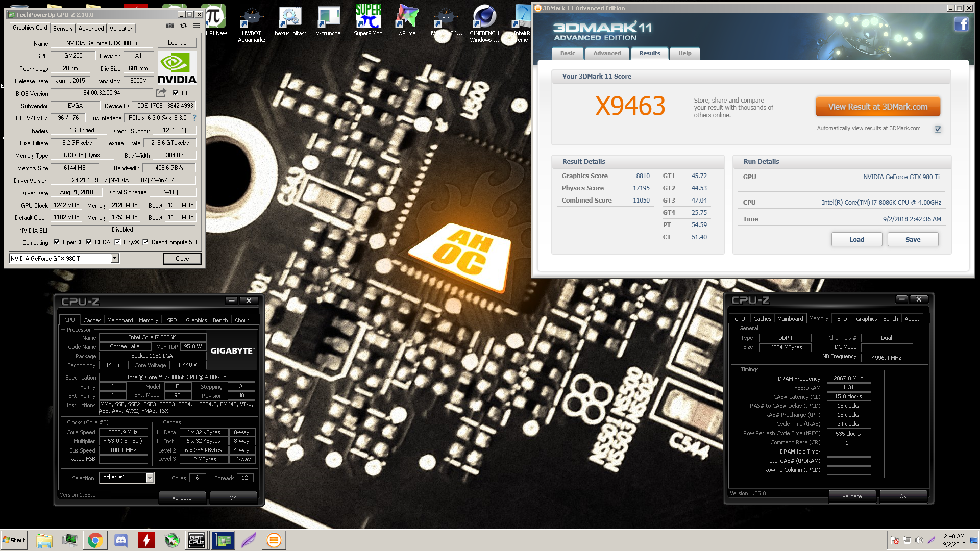Open Discord from the taskbar
Image resolution: width=980 pixels, height=551 pixels.
click(121, 540)
